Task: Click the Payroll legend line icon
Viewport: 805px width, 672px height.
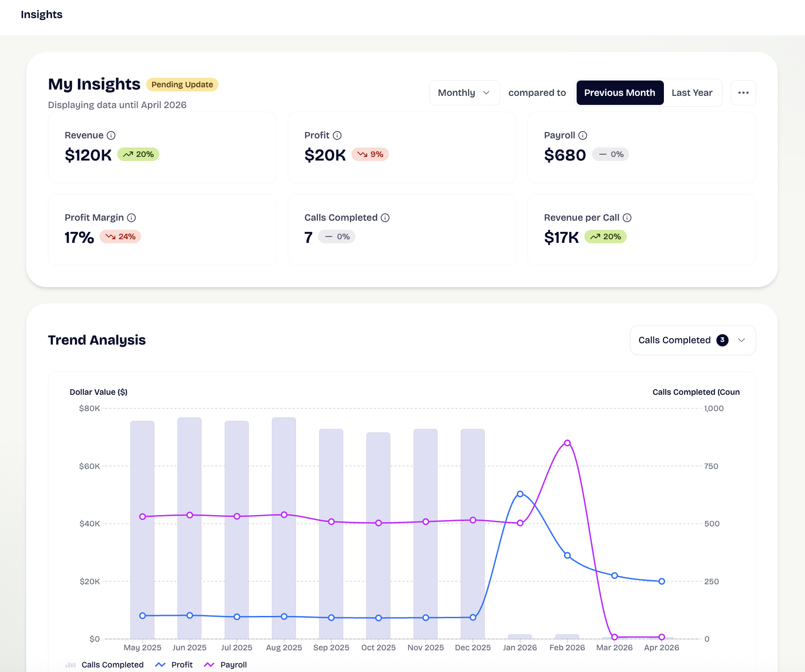Action: coord(209,665)
